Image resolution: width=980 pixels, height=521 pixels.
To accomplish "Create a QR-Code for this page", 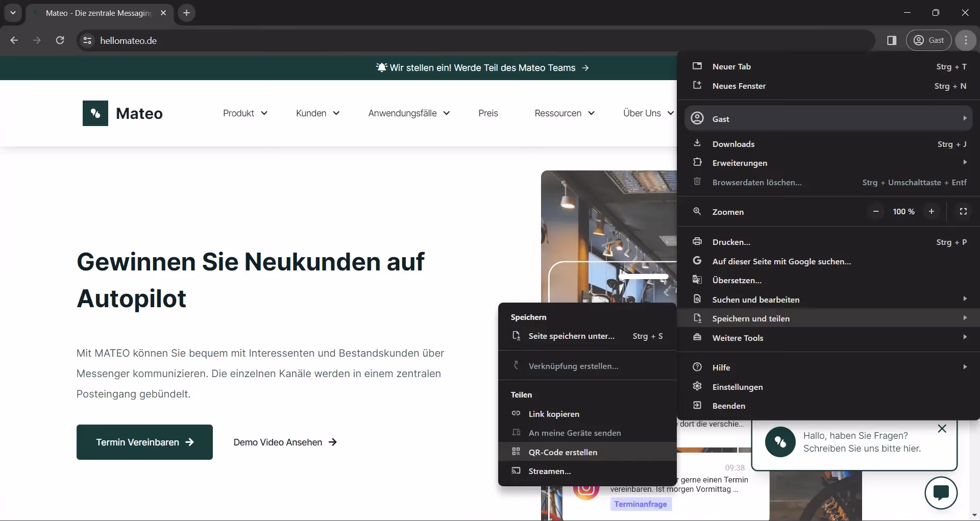I will click(x=562, y=452).
